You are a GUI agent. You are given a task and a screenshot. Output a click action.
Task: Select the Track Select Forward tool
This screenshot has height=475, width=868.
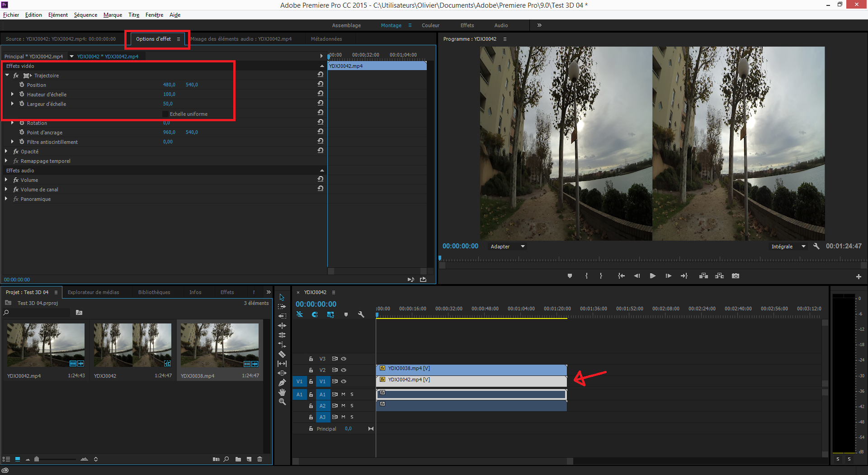282,307
